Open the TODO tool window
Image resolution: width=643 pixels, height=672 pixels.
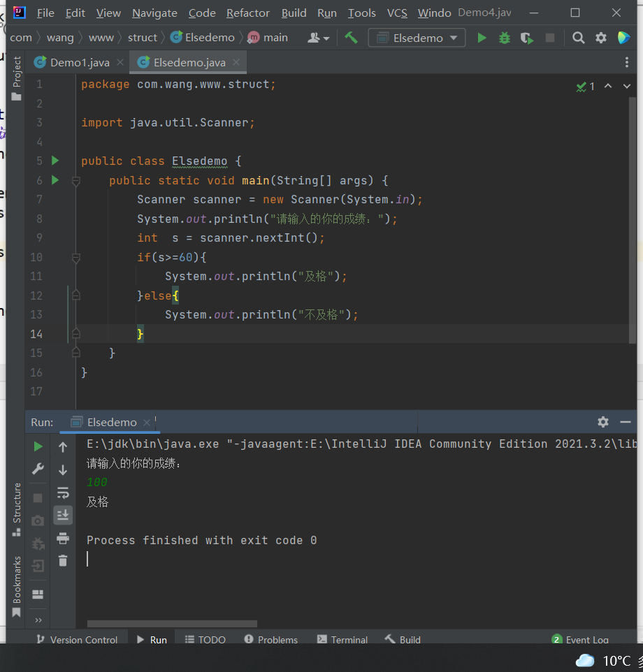click(205, 639)
